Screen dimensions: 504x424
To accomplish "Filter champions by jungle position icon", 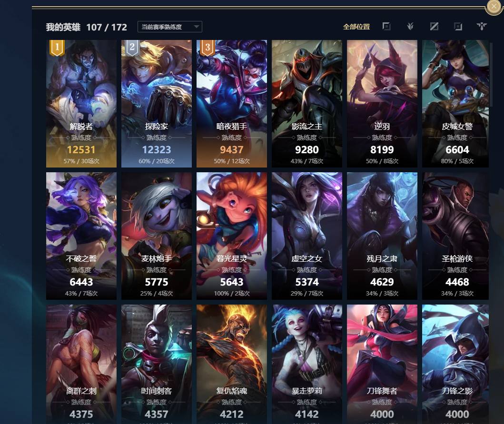I will (410, 26).
